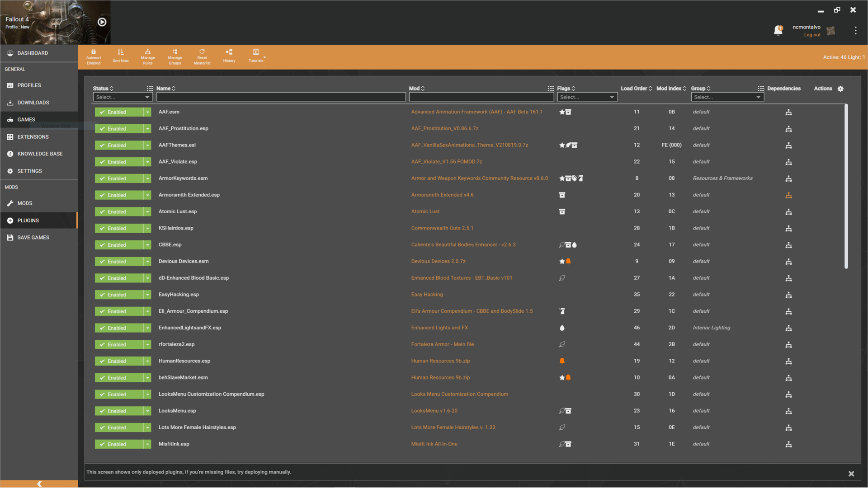Open the table settings gear icon beside Actions
Viewport: 868px width, 488px height.
pyautogui.click(x=840, y=89)
